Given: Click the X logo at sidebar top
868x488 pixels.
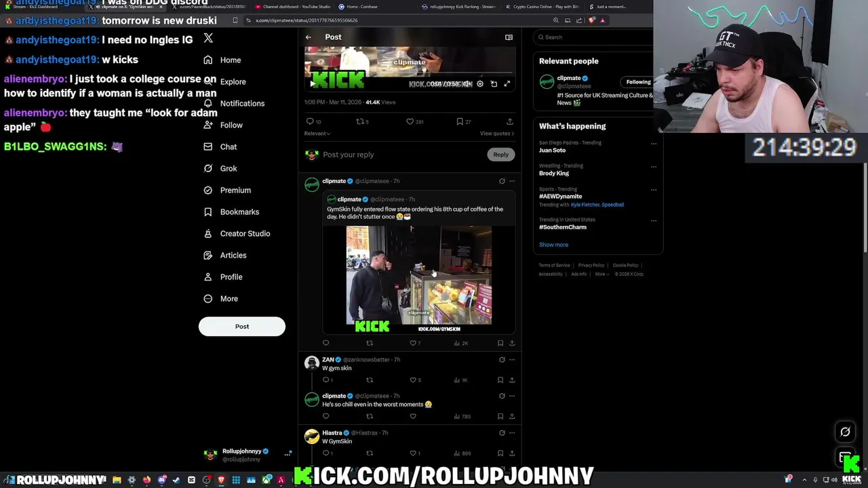Looking at the screenshot, I should [x=208, y=38].
